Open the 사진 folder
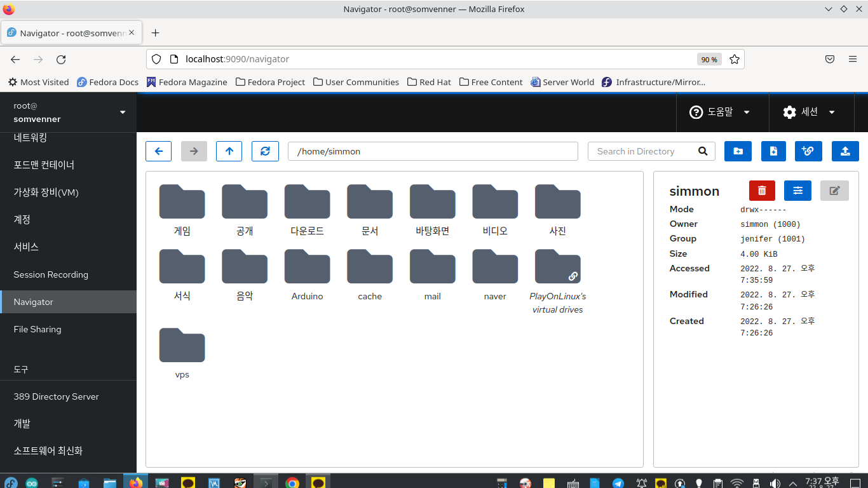Image resolution: width=868 pixels, height=488 pixels. (558, 210)
